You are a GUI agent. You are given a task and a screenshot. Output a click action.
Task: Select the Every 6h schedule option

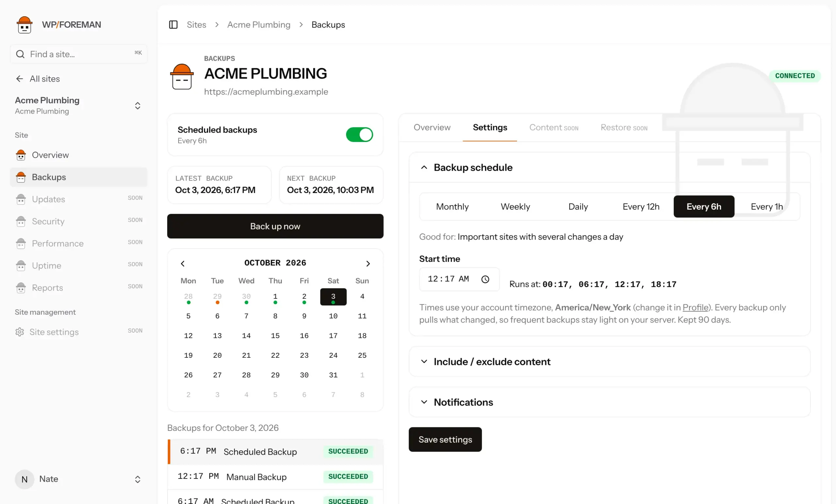pyautogui.click(x=704, y=207)
